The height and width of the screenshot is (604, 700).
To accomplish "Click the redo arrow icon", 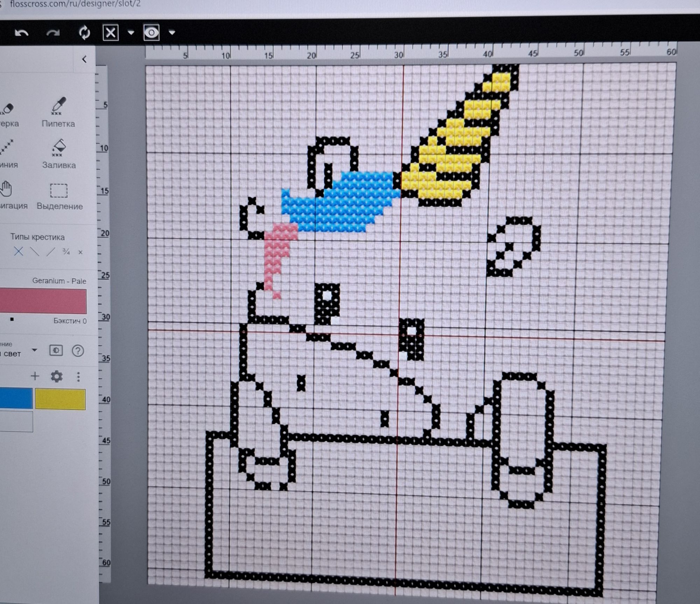I will [x=53, y=33].
